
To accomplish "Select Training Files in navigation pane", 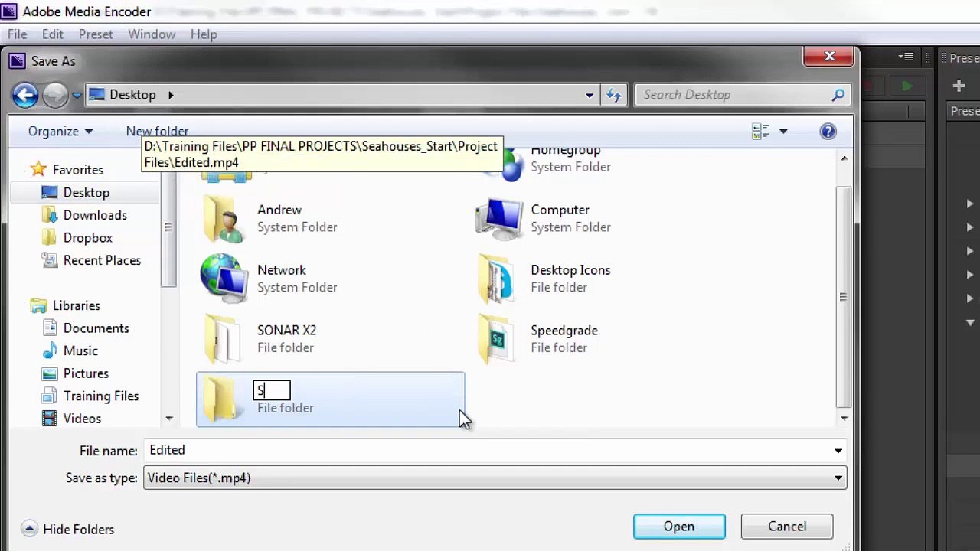I will point(101,396).
